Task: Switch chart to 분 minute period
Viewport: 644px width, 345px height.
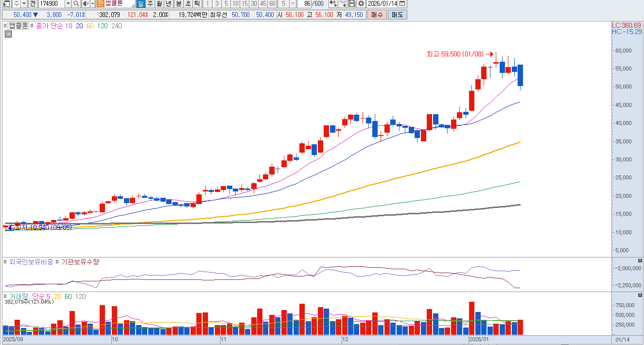Action: click(178, 4)
